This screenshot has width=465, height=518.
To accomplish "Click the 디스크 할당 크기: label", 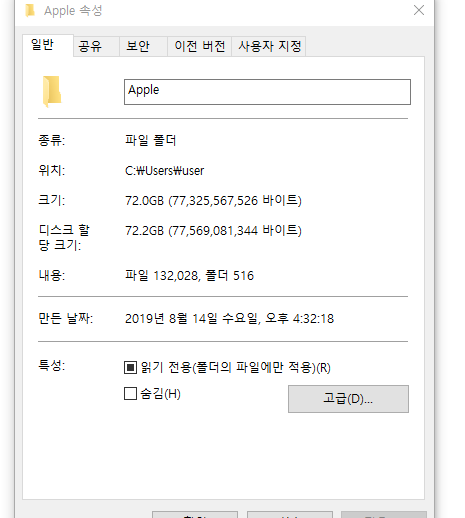I will coord(64,237).
